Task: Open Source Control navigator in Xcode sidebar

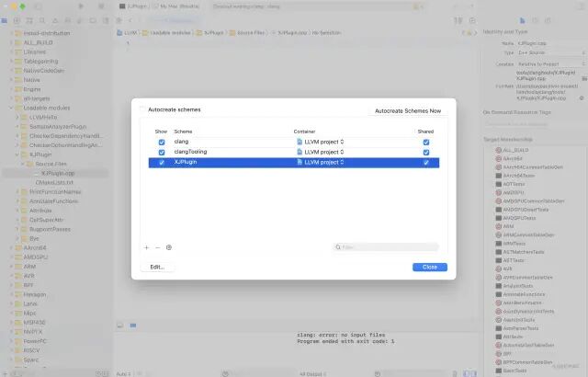Action: (x=17, y=20)
